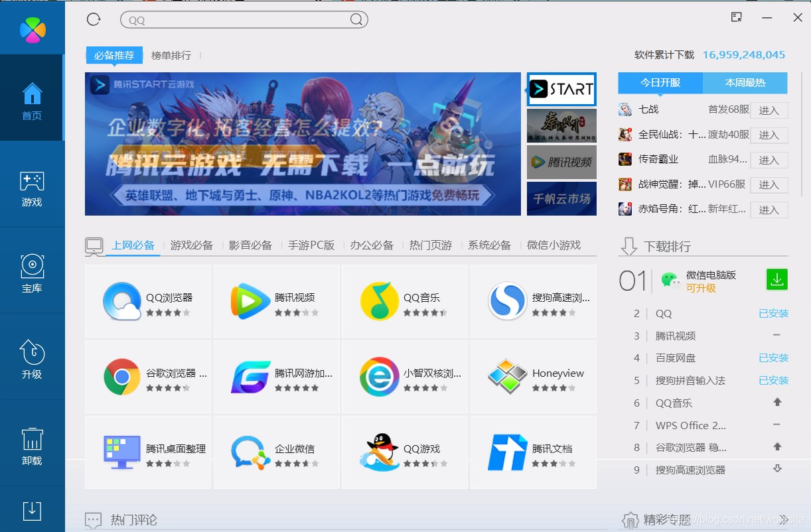The width and height of the screenshot is (811, 532).
Task: Select the 今日开服 tab
Action: 660,83
